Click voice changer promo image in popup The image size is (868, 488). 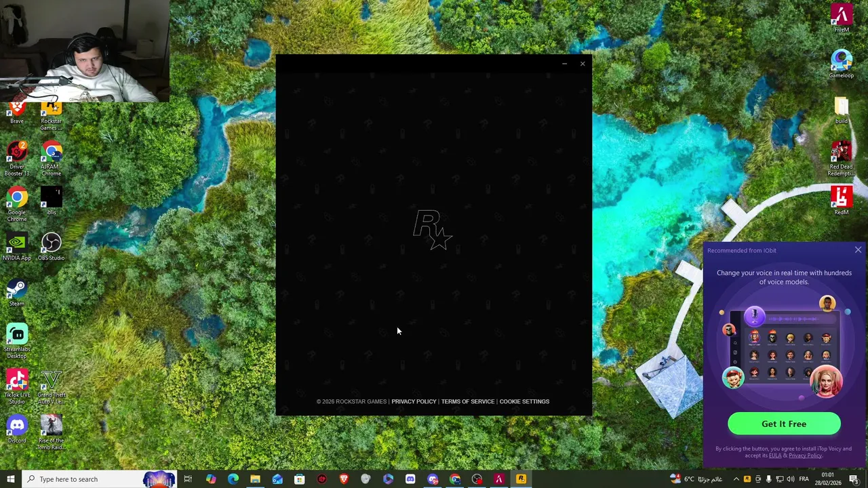click(784, 348)
